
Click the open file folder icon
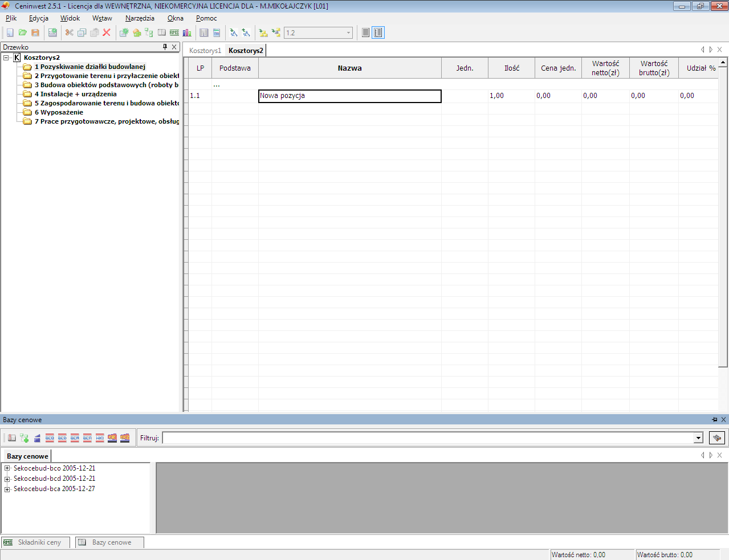(23, 33)
